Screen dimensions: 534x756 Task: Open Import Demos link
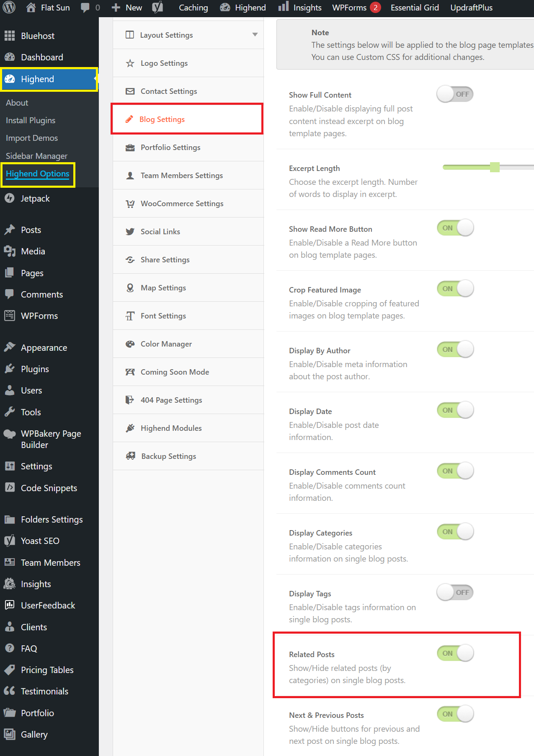coord(32,138)
